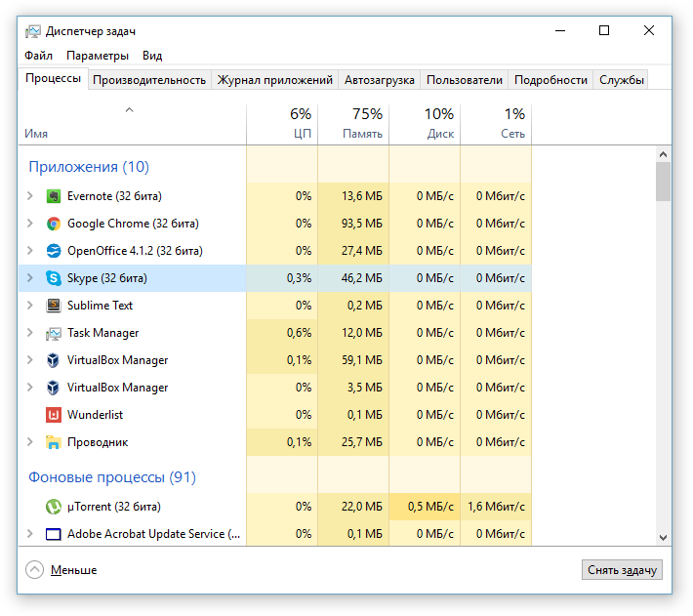Sort by the ЦП column header
Viewport: 693px width, 616px height.
pos(282,125)
